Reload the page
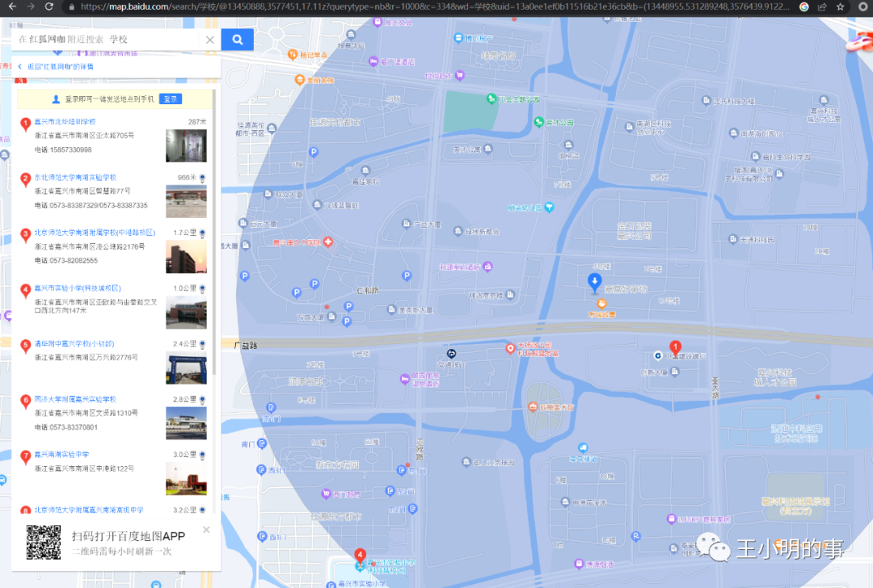Viewport: 873px width, 588px height. tap(49, 6)
